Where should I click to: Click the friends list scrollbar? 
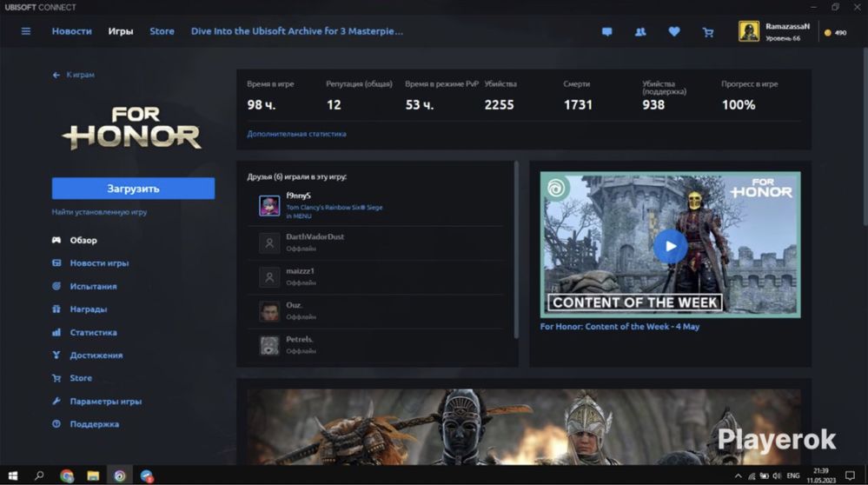click(516, 249)
